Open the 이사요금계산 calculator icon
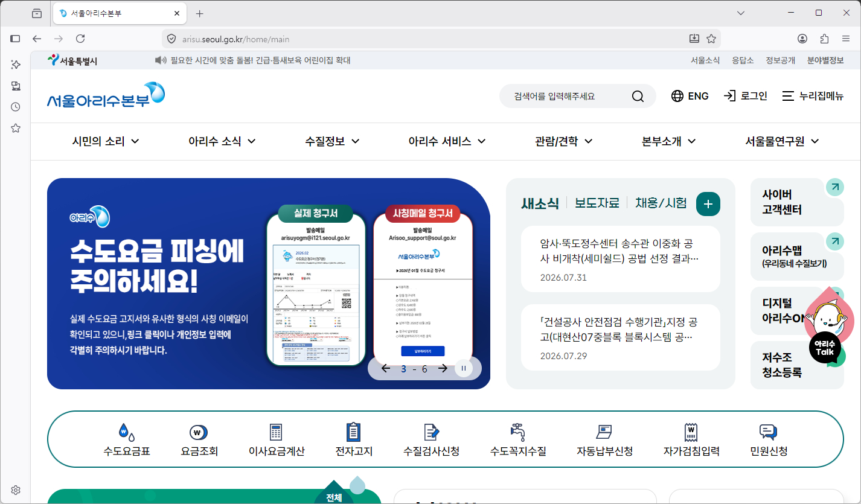861x504 pixels. pos(276,432)
